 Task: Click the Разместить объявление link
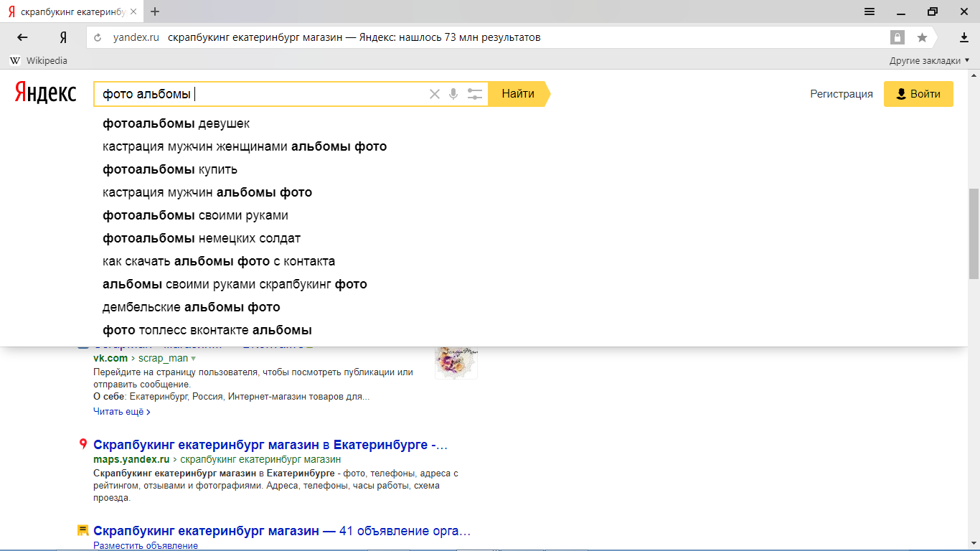[x=146, y=546]
